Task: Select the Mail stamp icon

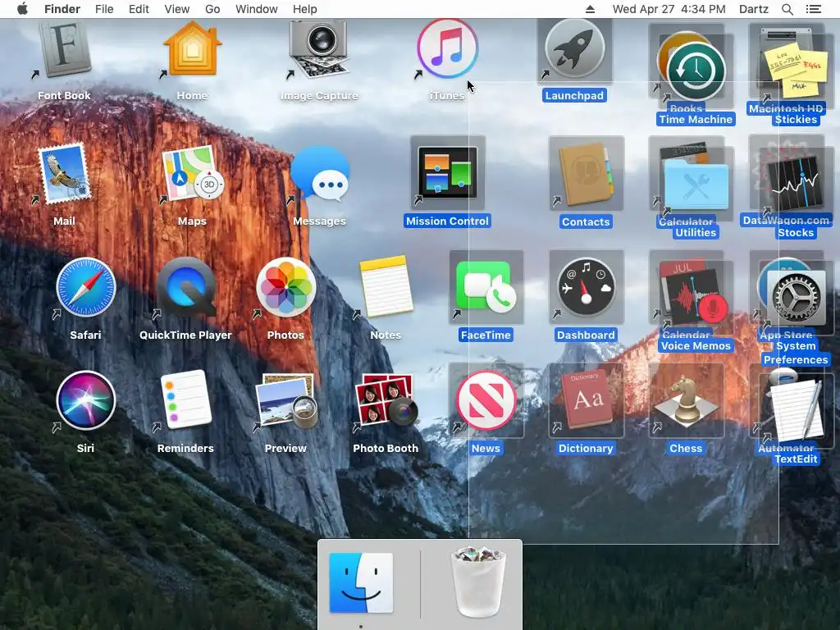Action: (x=64, y=174)
